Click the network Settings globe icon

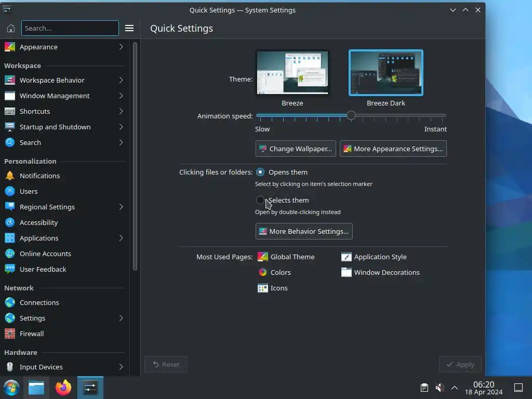pos(10,318)
